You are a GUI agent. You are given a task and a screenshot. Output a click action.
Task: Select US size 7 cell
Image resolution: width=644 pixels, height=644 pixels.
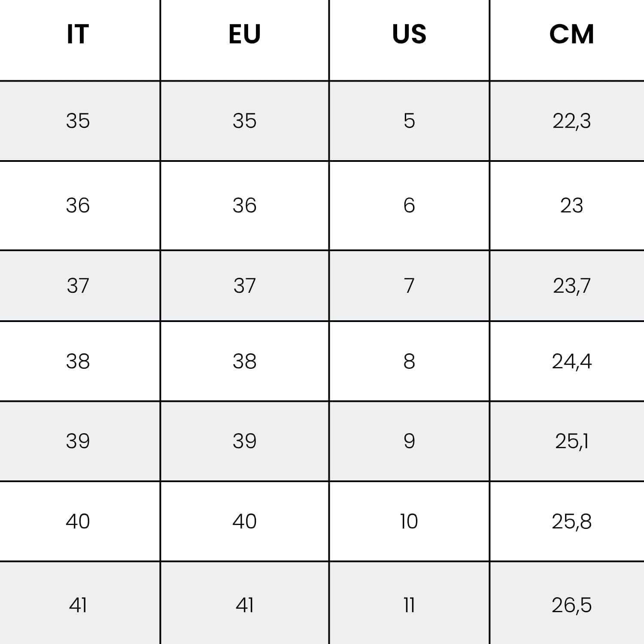pos(409,286)
